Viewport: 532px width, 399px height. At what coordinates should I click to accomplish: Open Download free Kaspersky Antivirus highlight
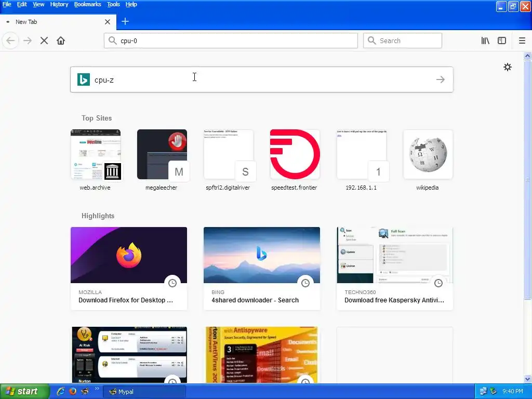[395, 269]
